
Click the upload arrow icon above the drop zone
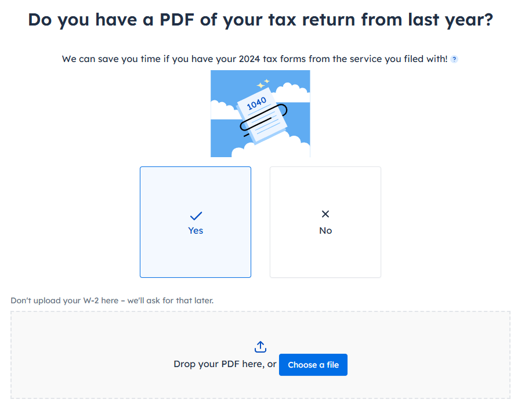[x=260, y=346]
